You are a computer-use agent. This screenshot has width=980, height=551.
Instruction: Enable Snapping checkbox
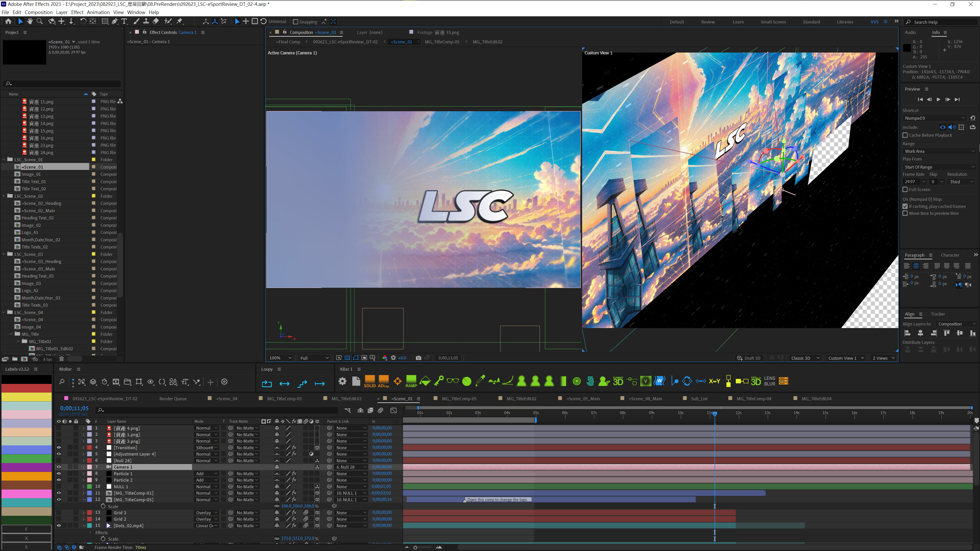pyautogui.click(x=296, y=22)
